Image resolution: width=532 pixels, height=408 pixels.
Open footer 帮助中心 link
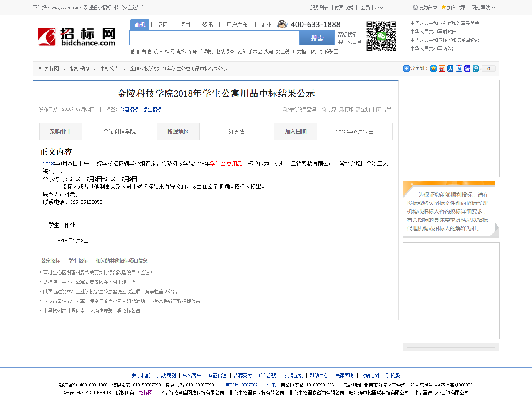tap(319, 375)
